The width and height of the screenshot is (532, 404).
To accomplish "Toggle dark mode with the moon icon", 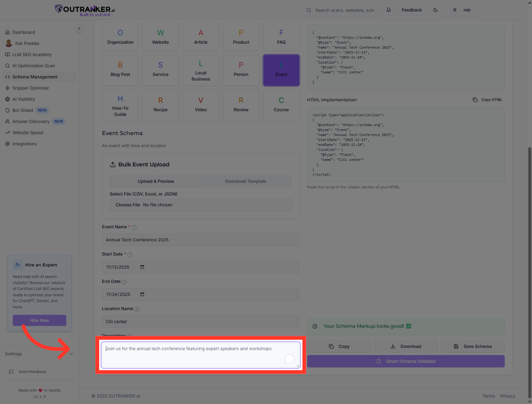I will tap(435, 10).
